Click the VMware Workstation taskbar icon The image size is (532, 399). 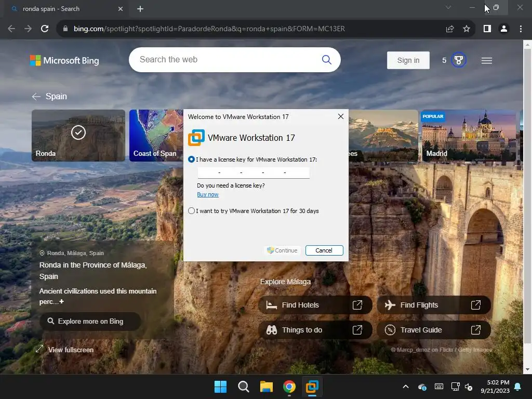[312, 387]
